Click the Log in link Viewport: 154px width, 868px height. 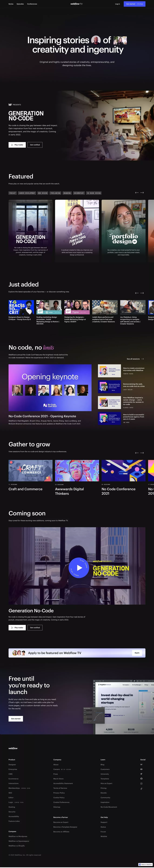(117, 4)
